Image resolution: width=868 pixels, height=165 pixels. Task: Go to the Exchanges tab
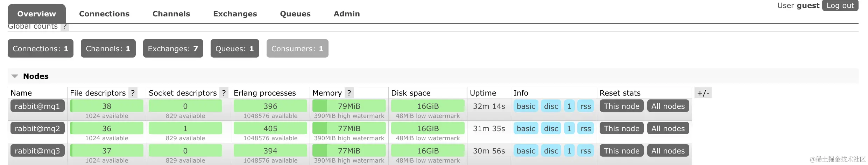click(x=235, y=14)
